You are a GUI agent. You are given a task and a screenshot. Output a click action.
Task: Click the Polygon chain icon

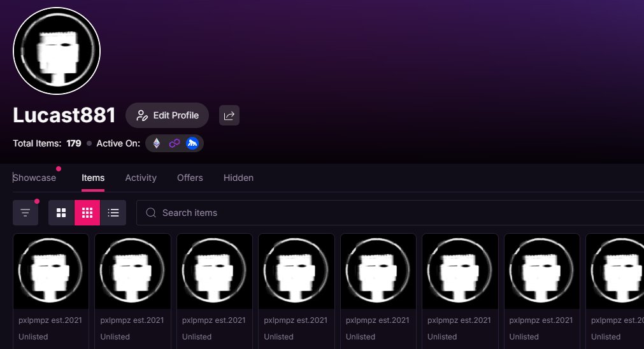click(x=174, y=143)
